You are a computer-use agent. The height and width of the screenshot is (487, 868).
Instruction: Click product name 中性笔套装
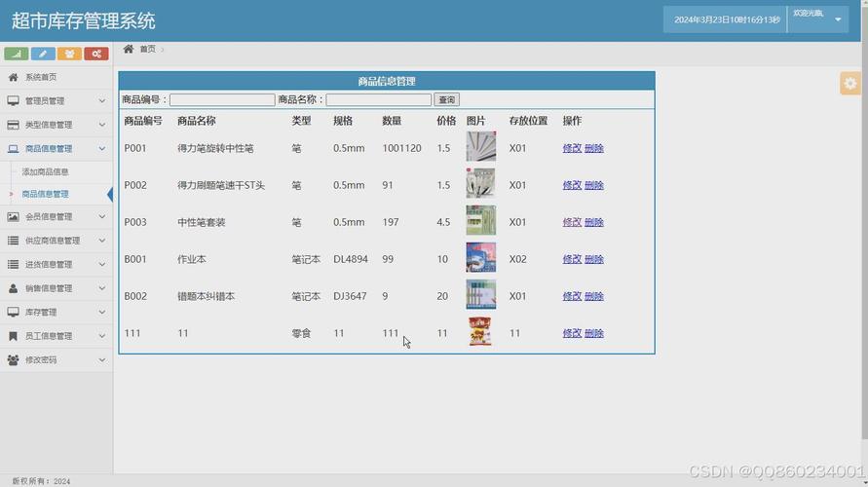point(201,222)
